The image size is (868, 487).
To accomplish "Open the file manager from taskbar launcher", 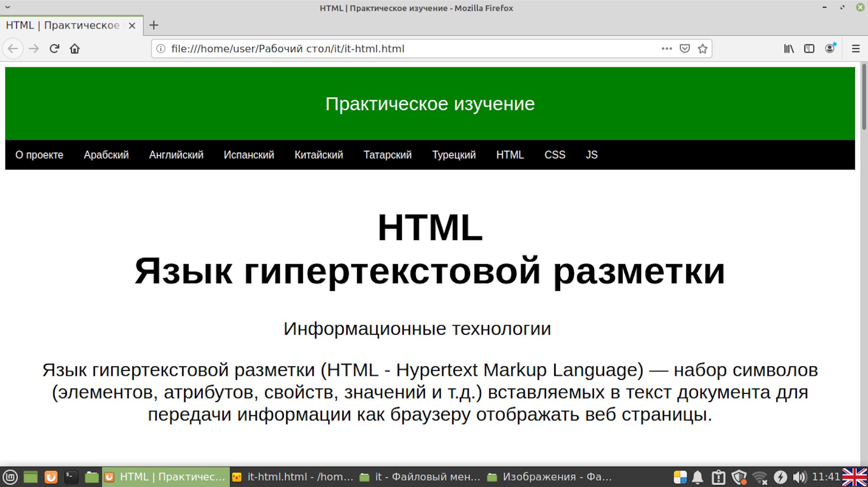I will click(x=92, y=477).
